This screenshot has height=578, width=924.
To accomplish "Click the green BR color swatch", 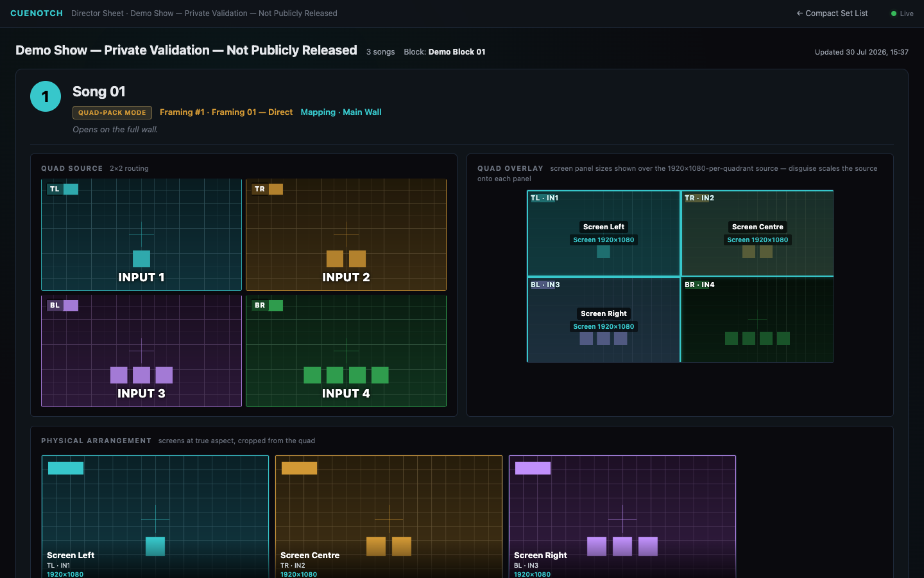I will [x=276, y=306].
